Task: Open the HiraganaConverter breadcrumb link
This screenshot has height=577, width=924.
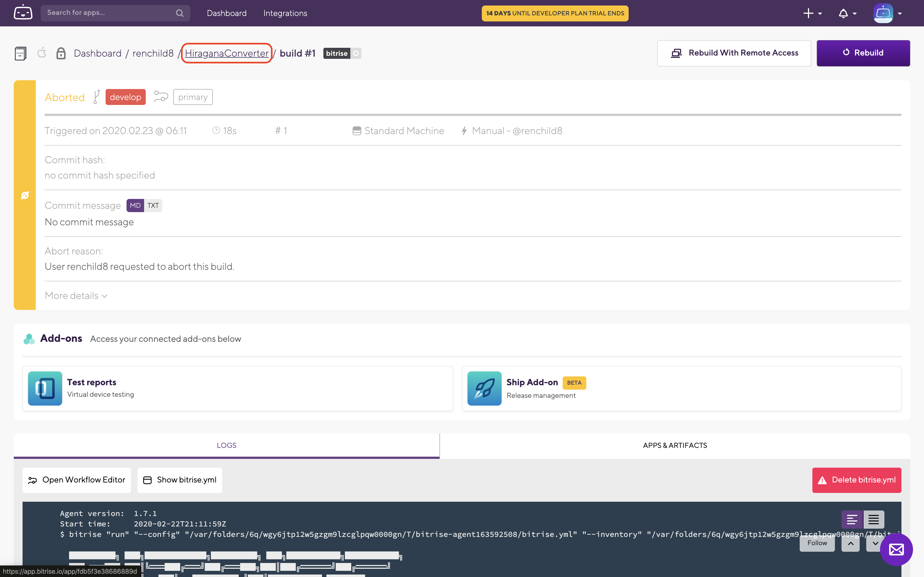Action: pyautogui.click(x=226, y=53)
